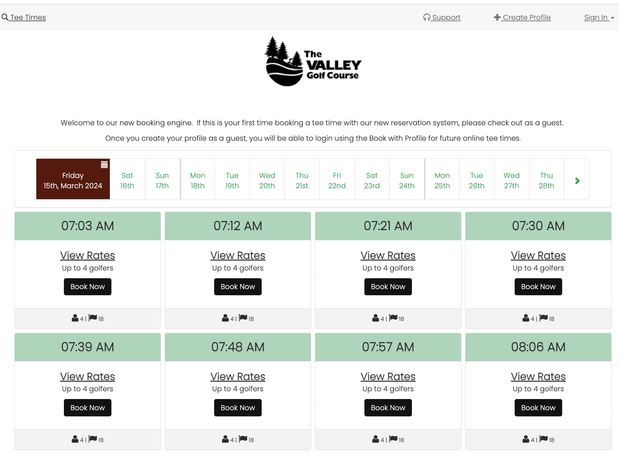
Task: Open the Sign In dropdown
Action: 598,17
